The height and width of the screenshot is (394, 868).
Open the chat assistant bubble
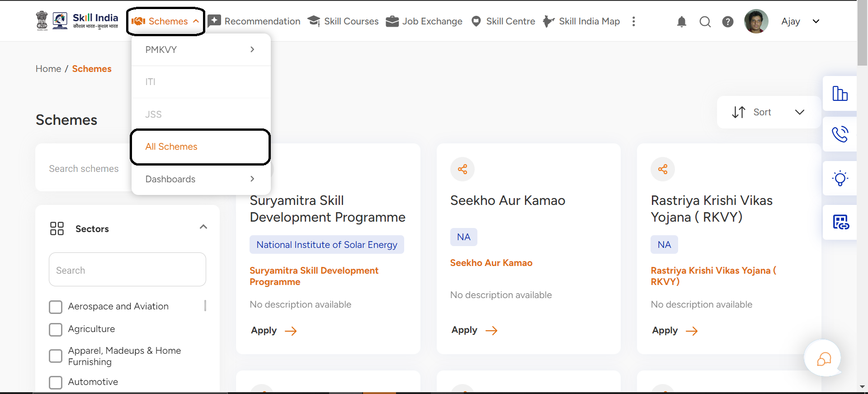[823, 358]
